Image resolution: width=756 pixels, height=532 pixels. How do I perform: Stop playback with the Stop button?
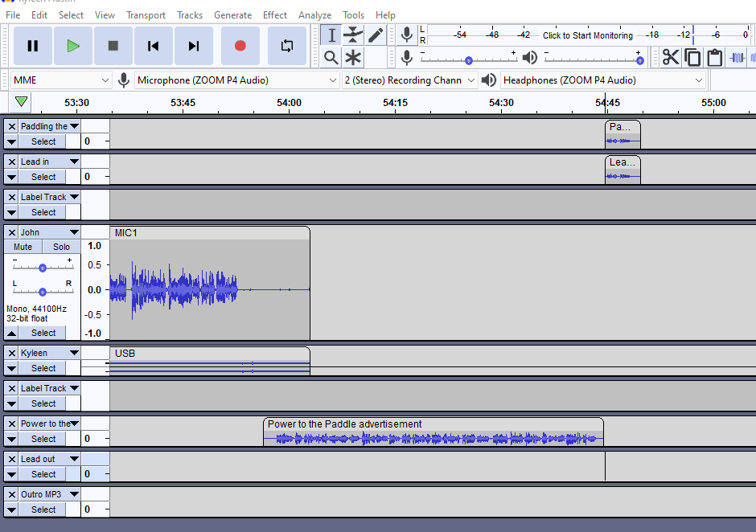(113, 46)
